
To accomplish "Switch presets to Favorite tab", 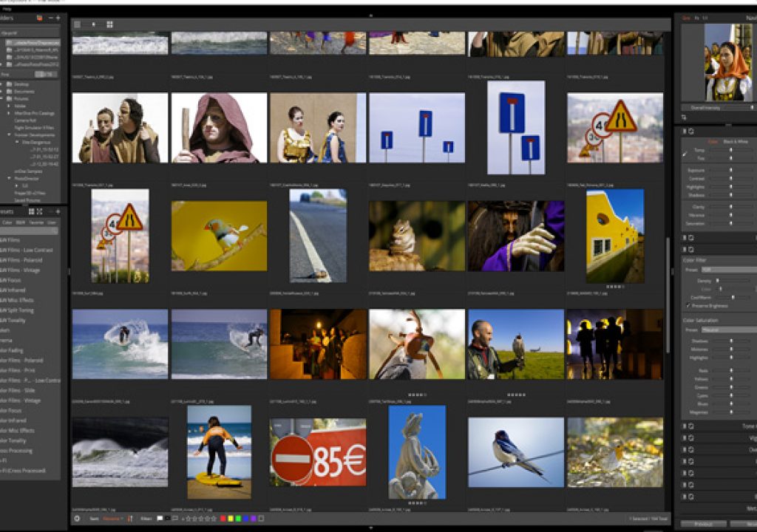I will [36, 222].
